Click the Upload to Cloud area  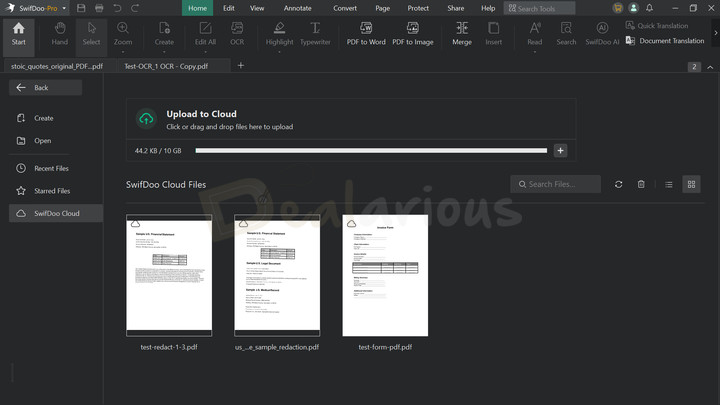coord(351,119)
